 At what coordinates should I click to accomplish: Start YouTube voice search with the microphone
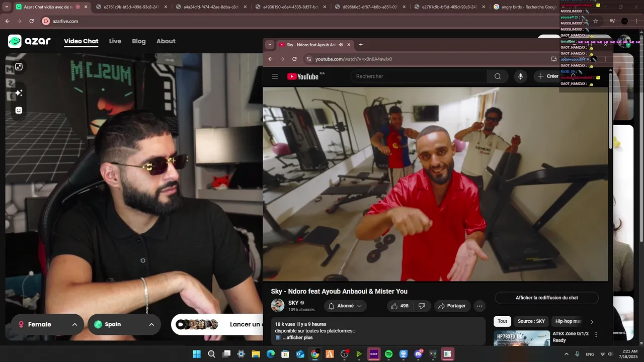coord(520,76)
